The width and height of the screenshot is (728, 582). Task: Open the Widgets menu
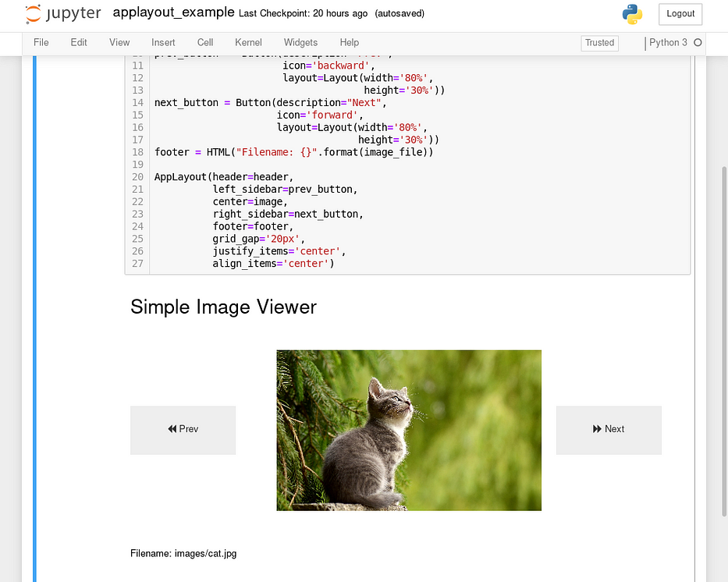coord(300,42)
